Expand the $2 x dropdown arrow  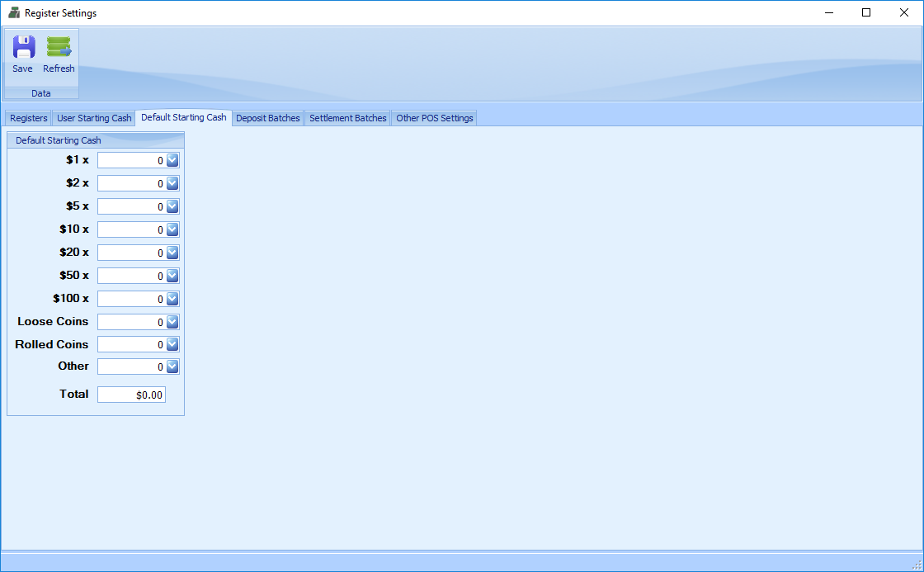pos(172,183)
